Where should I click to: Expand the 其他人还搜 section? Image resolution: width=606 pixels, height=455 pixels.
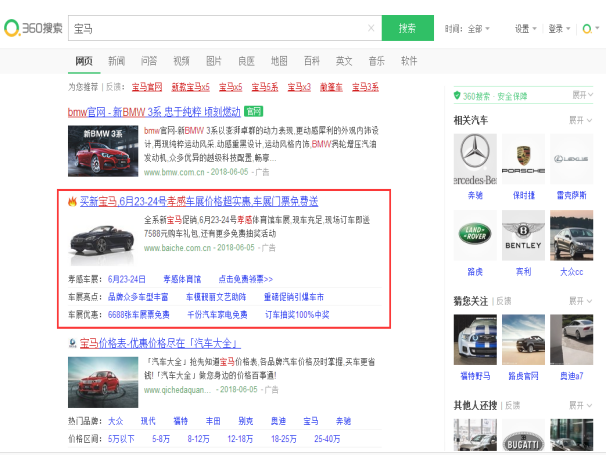click(x=580, y=405)
